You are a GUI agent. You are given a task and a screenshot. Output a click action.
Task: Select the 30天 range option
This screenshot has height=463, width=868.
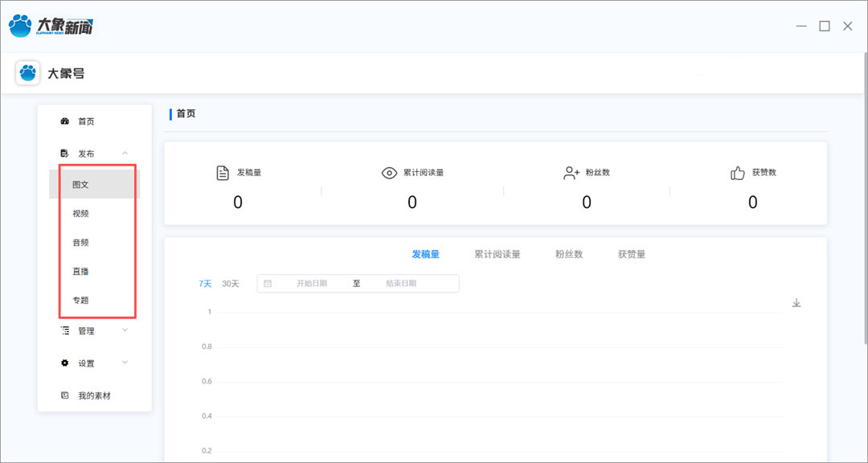click(231, 284)
